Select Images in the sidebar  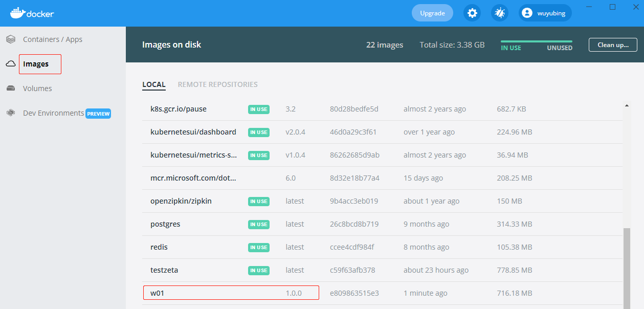click(36, 64)
